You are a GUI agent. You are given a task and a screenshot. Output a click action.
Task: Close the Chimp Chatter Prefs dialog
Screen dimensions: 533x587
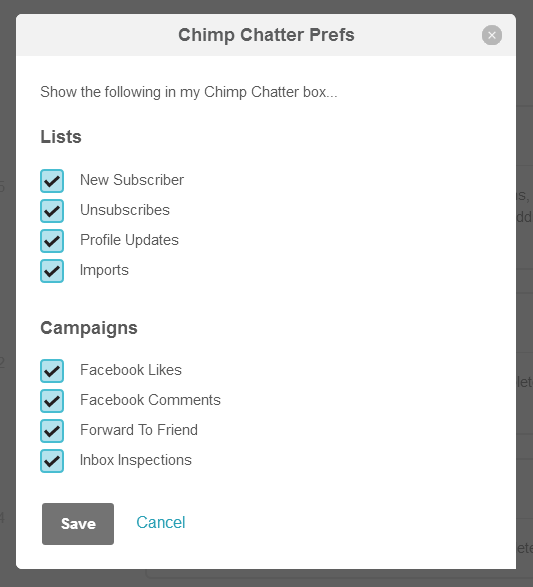tap(491, 35)
